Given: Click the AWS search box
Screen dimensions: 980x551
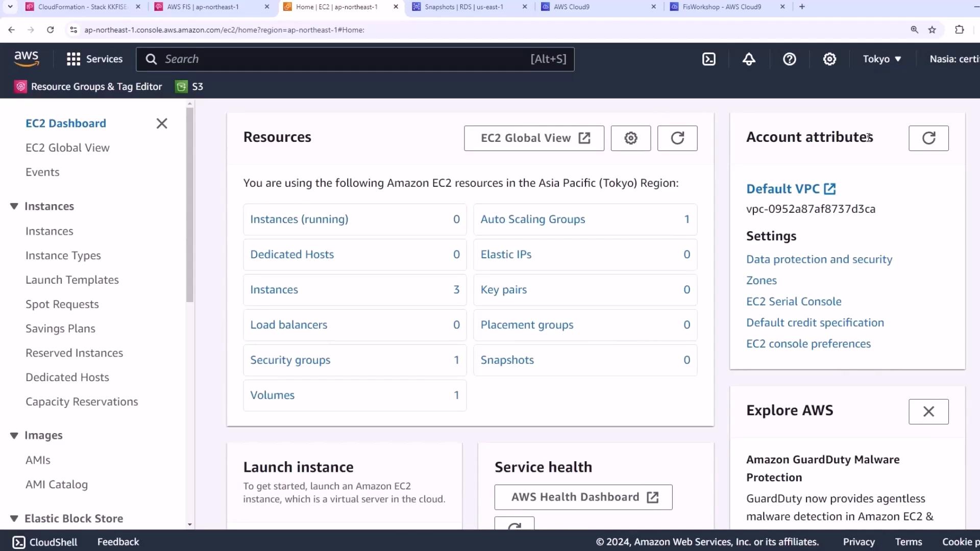Looking at the screenshot, I should (355, 59).
